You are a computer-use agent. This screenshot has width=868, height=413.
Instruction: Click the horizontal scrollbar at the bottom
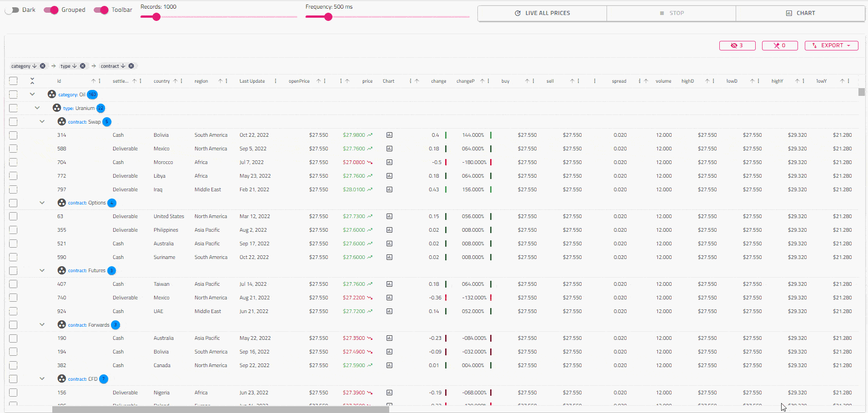click(x=221, y=409)
